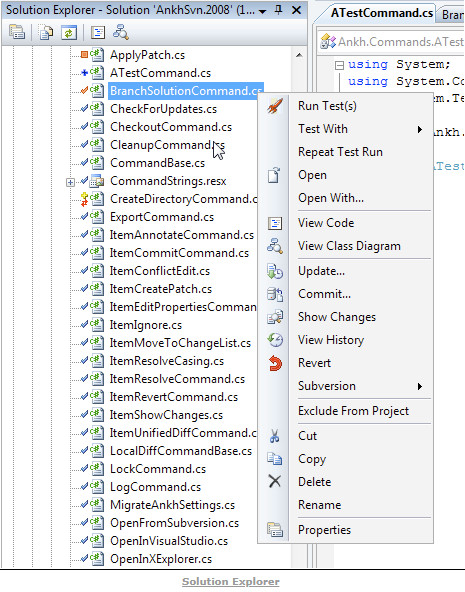The height and width of the screenshot is (592, 465).
Task: Click the View Class Diagram toolbar icon
Action: (121, 32)
